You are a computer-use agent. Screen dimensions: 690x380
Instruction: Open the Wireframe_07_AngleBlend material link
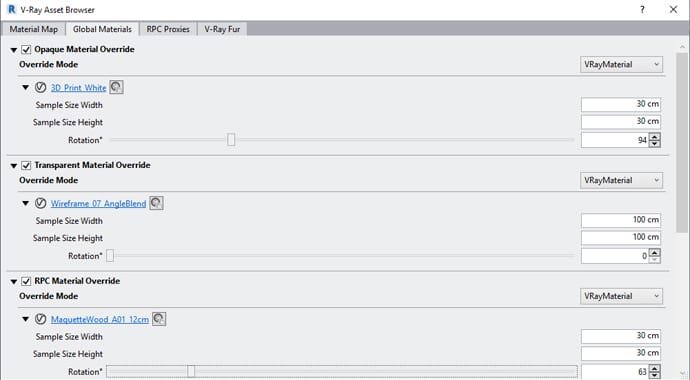click(98, 203)
